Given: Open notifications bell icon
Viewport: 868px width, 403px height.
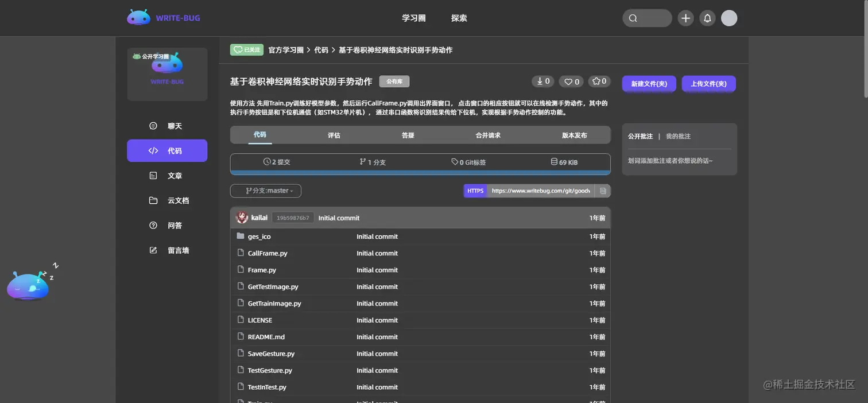Looking at the screenshot, I should pos(707,18).
